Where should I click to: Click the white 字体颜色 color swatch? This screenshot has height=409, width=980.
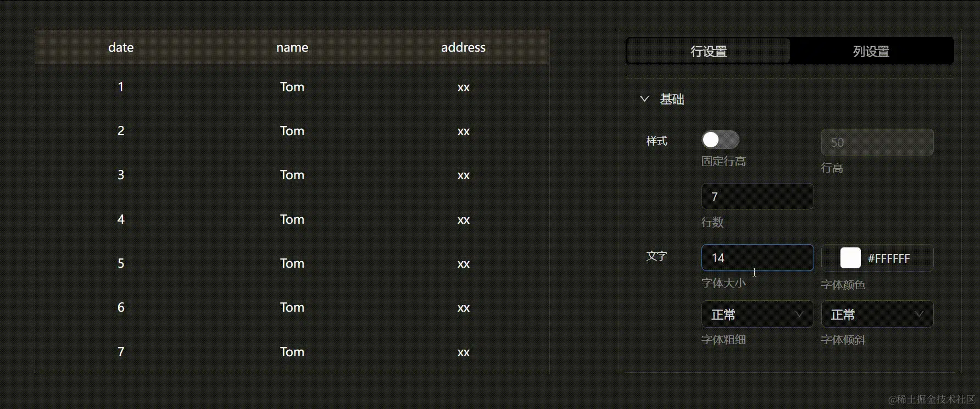(850, 257)
